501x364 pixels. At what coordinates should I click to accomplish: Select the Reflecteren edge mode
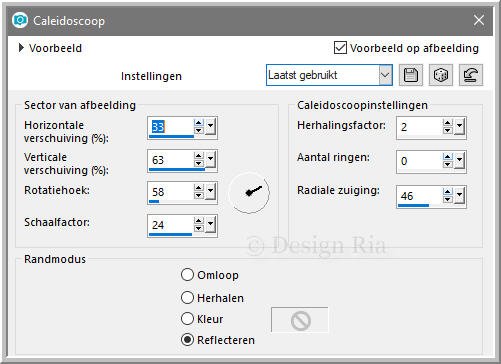pyautogui.click(x=187, y=340)
